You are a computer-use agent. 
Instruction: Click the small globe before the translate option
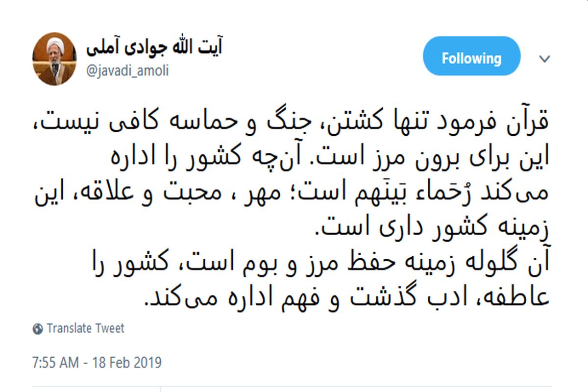(38, 328)
